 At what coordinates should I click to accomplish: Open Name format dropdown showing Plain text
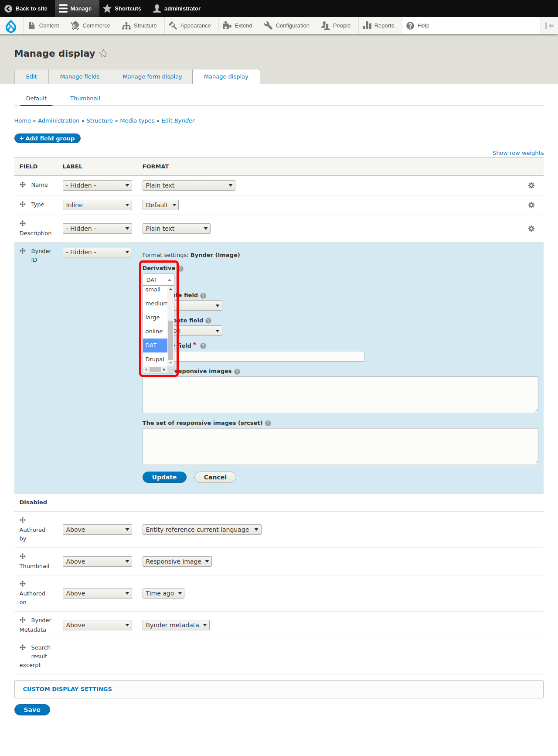coord(189,185)
